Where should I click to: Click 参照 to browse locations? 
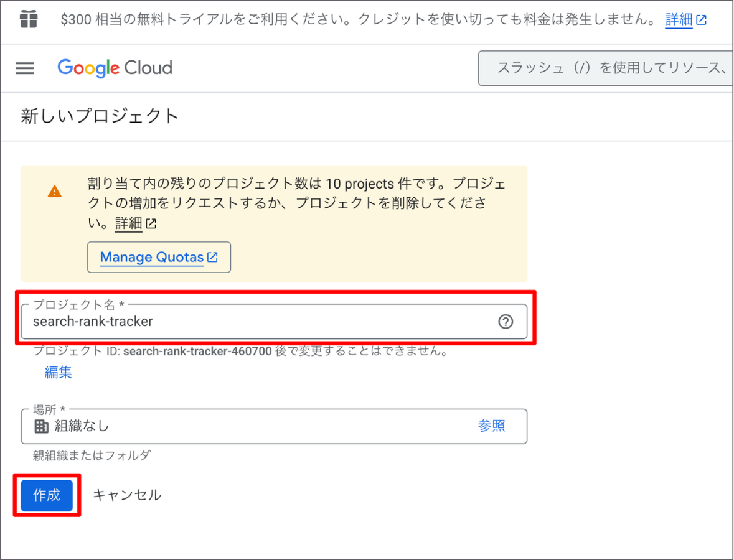(x=492, y=426)
